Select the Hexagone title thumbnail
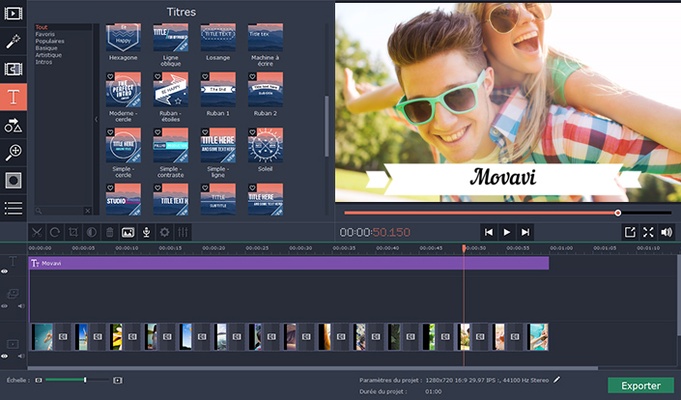Screen dimensions: 681x400 pos(123,38)
